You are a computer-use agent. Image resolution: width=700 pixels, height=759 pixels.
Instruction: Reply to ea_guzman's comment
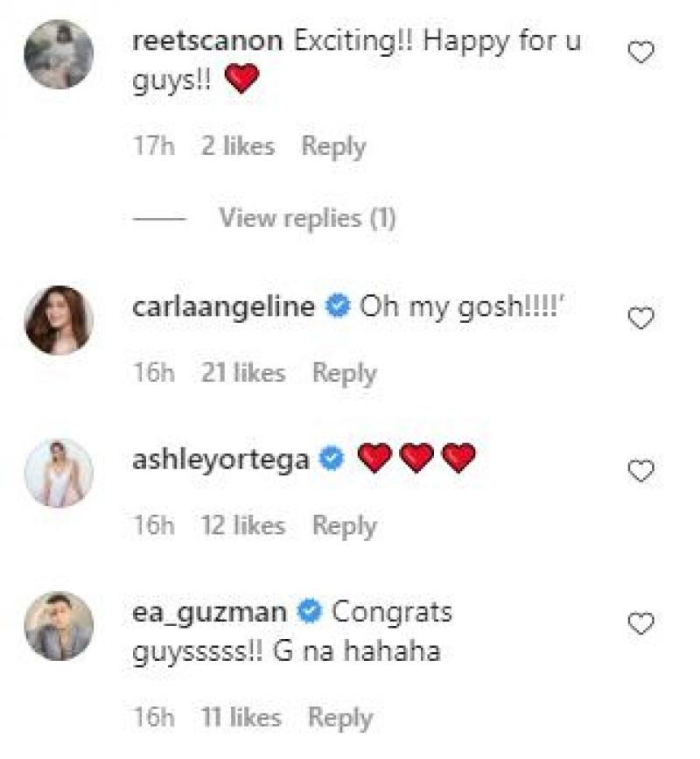(x=340, y=718)
